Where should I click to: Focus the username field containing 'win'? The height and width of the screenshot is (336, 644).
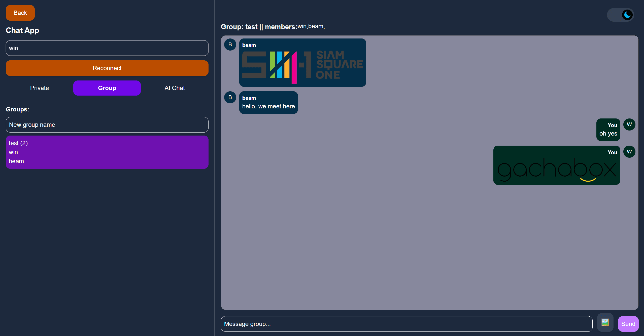point(107,48)
